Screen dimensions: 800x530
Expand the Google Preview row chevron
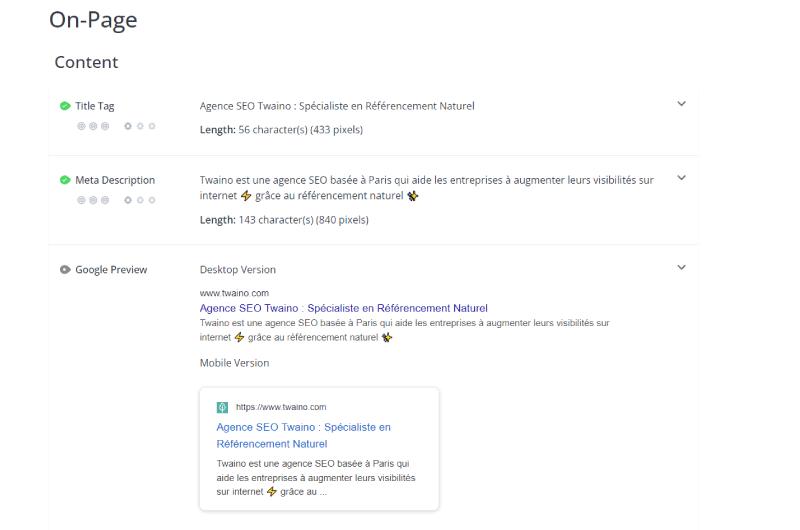pyautogui.click(x=681, y=267)
